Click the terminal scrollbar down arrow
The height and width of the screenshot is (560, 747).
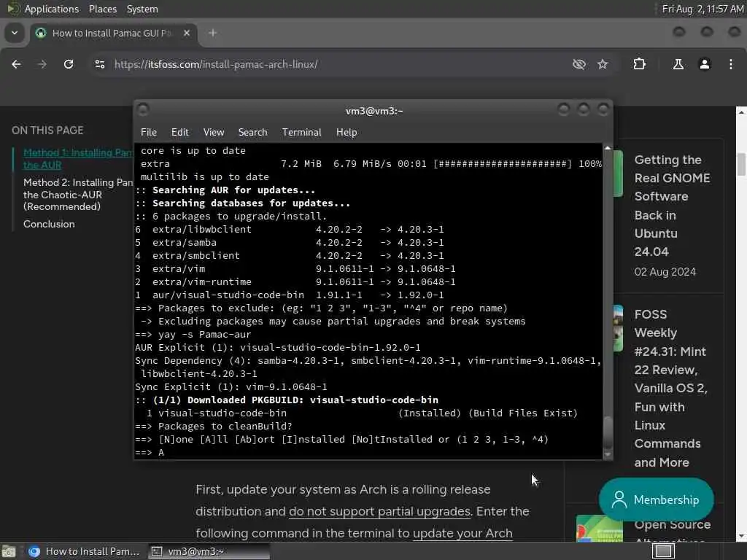tap(608, 455)
